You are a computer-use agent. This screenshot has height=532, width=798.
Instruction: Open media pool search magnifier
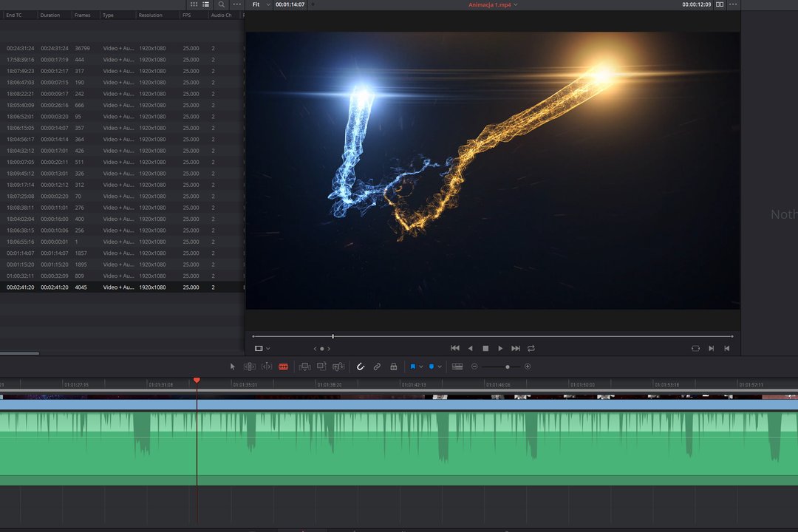coord(222,4)
